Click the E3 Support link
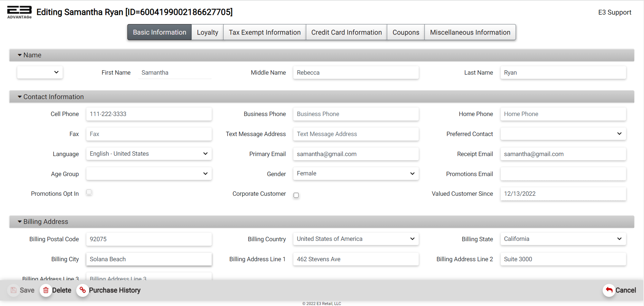 tap(615, 12)
